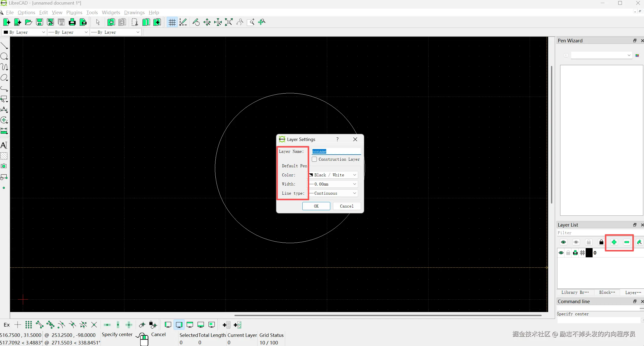644x346 pixels.
Task: Open the Text tool with the letter A
Action: pos(4,145)
